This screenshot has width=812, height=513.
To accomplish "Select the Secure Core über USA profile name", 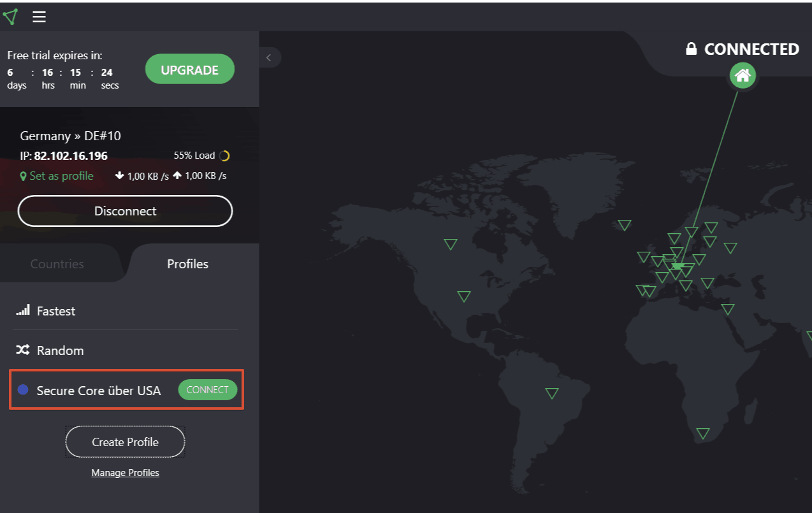I will (x=99, y=390).
